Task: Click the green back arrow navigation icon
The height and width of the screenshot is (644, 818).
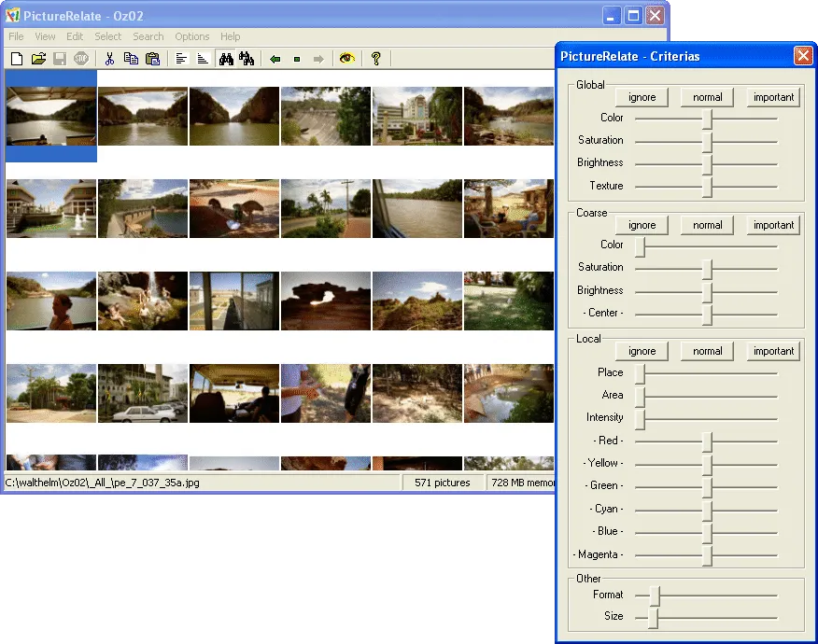Action: (x=275, y=58)
